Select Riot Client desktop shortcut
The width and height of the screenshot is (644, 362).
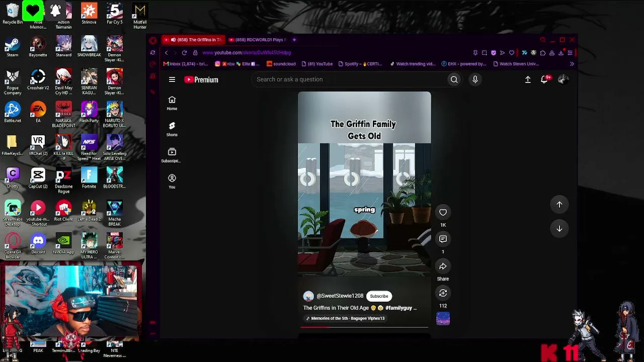[x=63, y=211]
